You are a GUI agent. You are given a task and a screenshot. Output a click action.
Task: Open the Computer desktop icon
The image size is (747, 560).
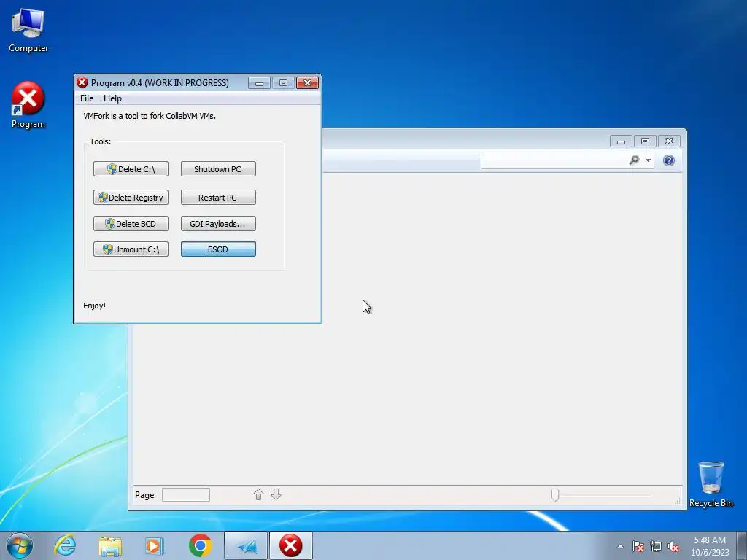(28, 30)
